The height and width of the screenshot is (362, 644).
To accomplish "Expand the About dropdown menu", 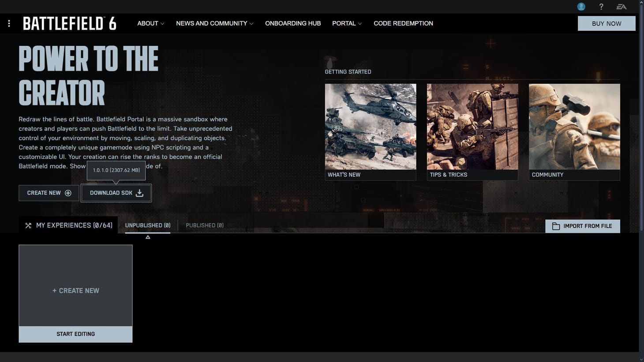I will click(x=150, y=23).
